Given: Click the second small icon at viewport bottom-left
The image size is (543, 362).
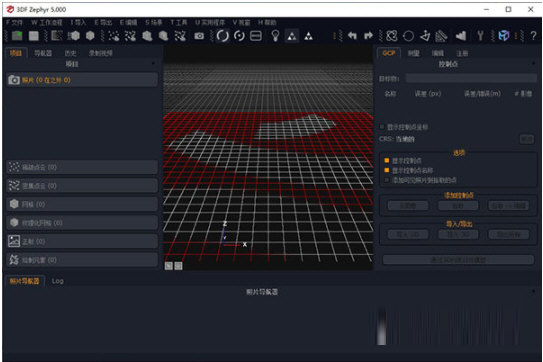Looking at the screenshot, I should pos(178,266).
